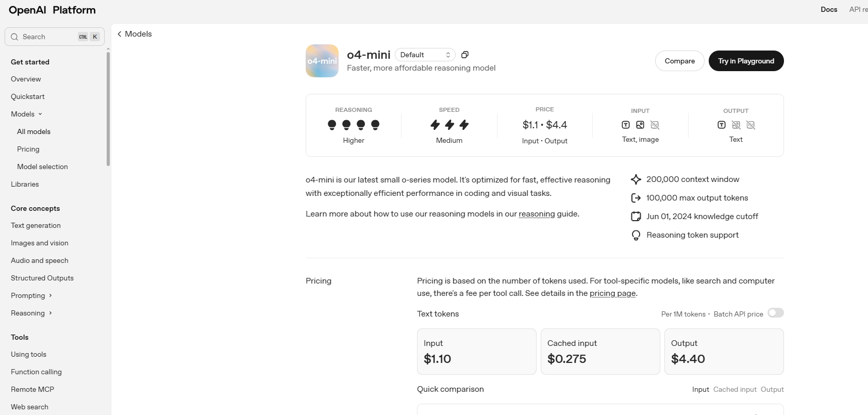The width and height of the screenshot is (868, 415).
Task: Click the text input modality icon
Action: [626, 125]
